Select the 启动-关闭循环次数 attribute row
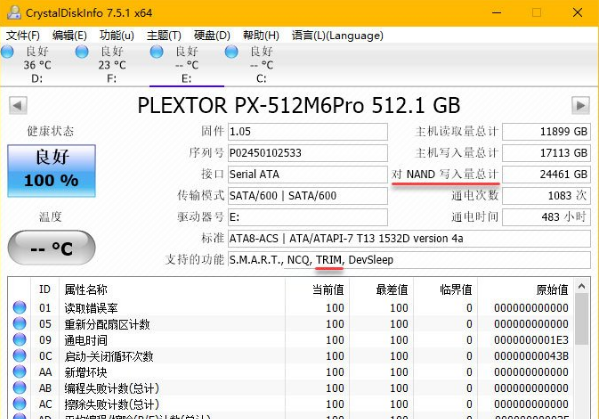The image size is (599, 419). pyautogui.click(x=290, y=356)
